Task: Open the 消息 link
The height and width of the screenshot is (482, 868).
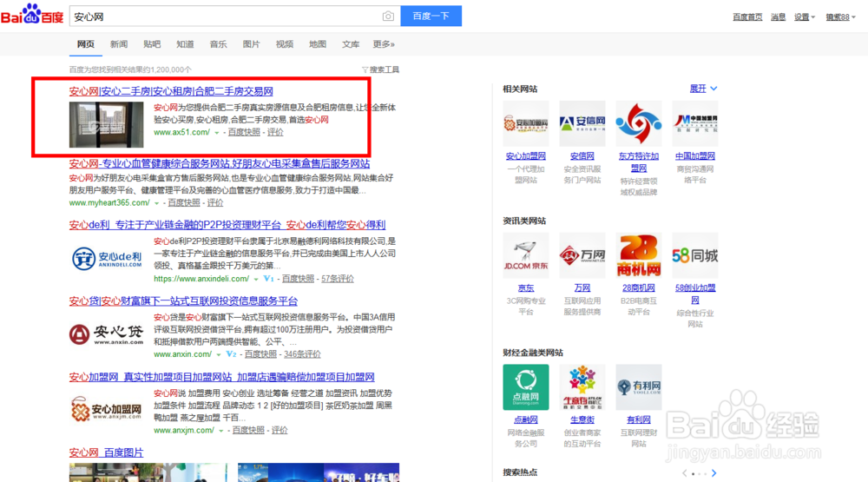Action: tap(778, 17)
